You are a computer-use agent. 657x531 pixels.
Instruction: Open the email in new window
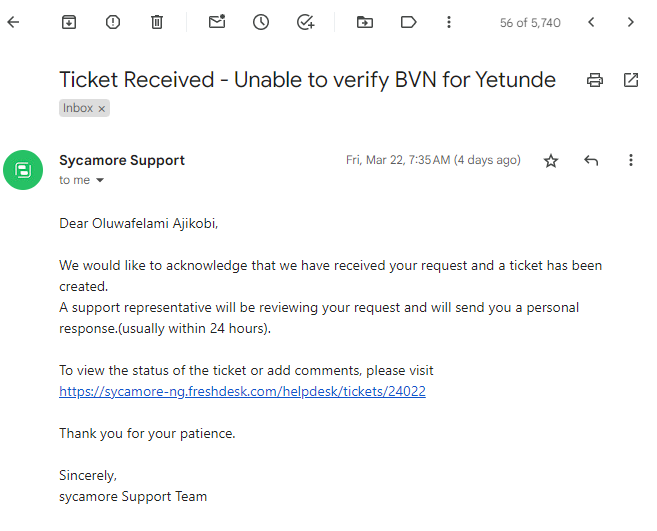631,80
